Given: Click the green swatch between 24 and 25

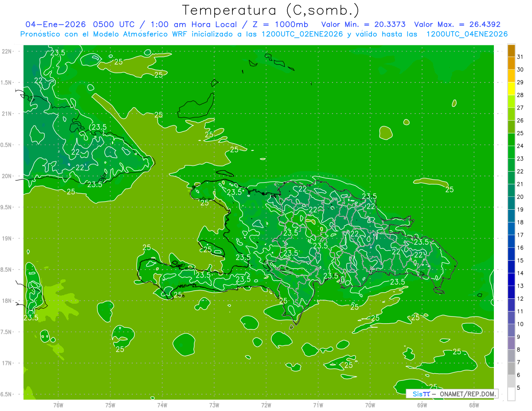Looking at the screenshot, I should click(511, 140).
